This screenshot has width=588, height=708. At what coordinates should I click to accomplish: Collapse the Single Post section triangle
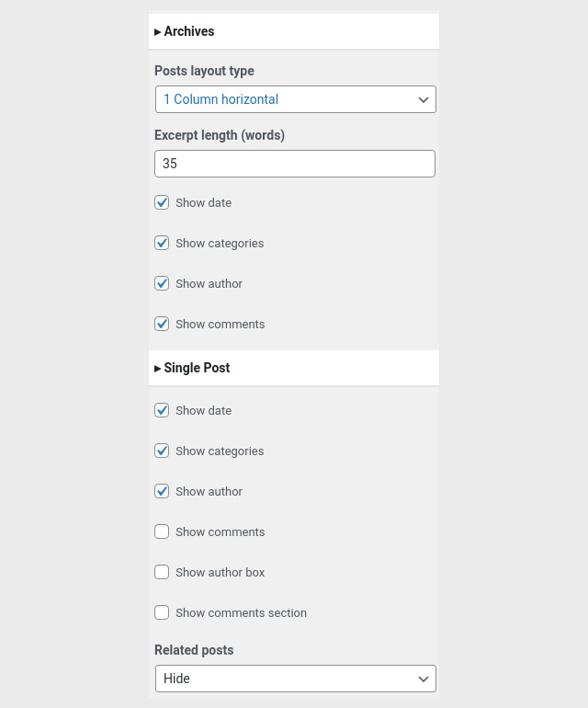pyautogui.click(x=157, y=369)
